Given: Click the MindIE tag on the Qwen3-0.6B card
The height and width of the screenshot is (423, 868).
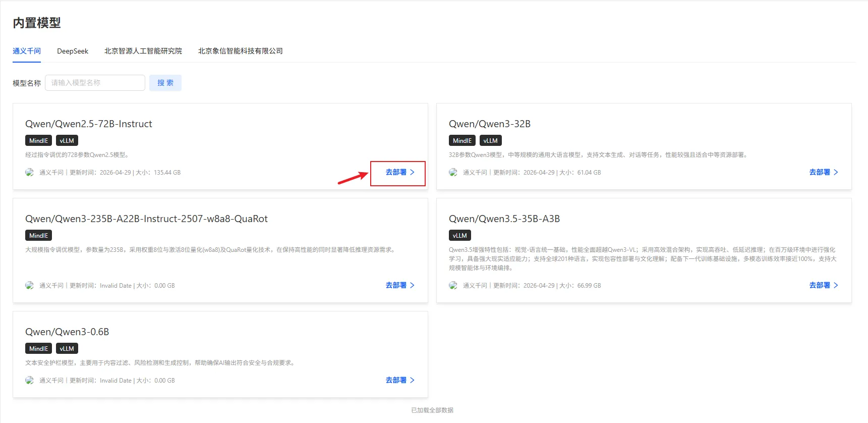Looking at the screenshot, I should click(x=39, y=349).
